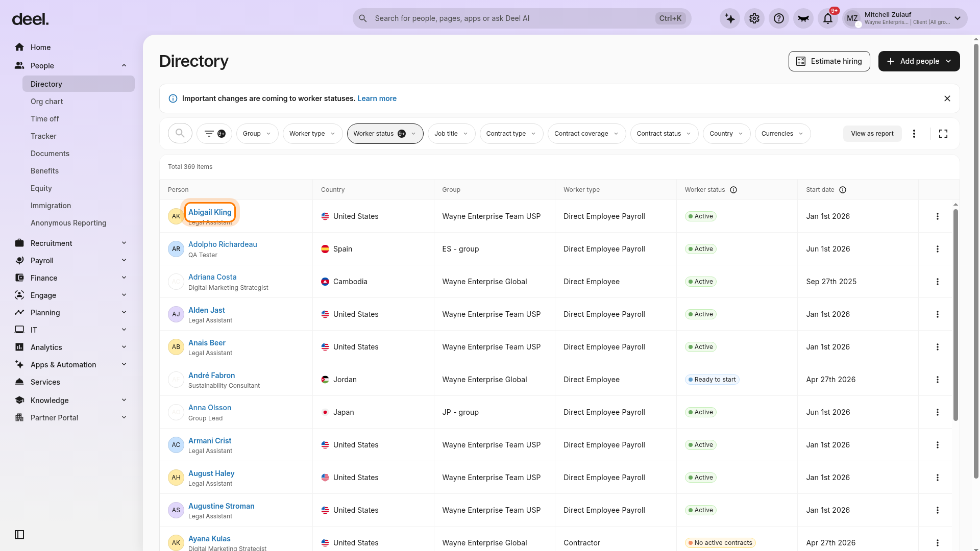
Task: Click the mask icon beside the bell
Action: 803,18
